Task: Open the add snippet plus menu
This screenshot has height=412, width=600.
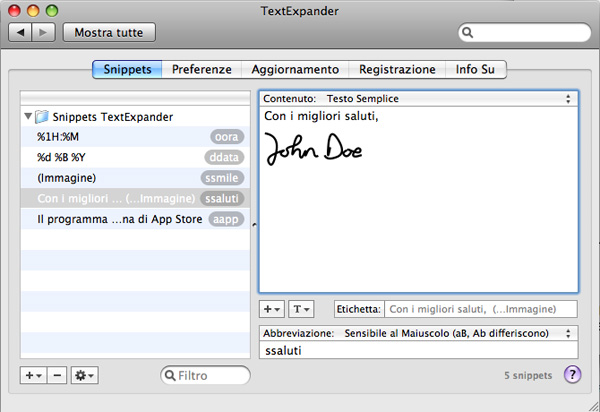Action: (34, 375)
